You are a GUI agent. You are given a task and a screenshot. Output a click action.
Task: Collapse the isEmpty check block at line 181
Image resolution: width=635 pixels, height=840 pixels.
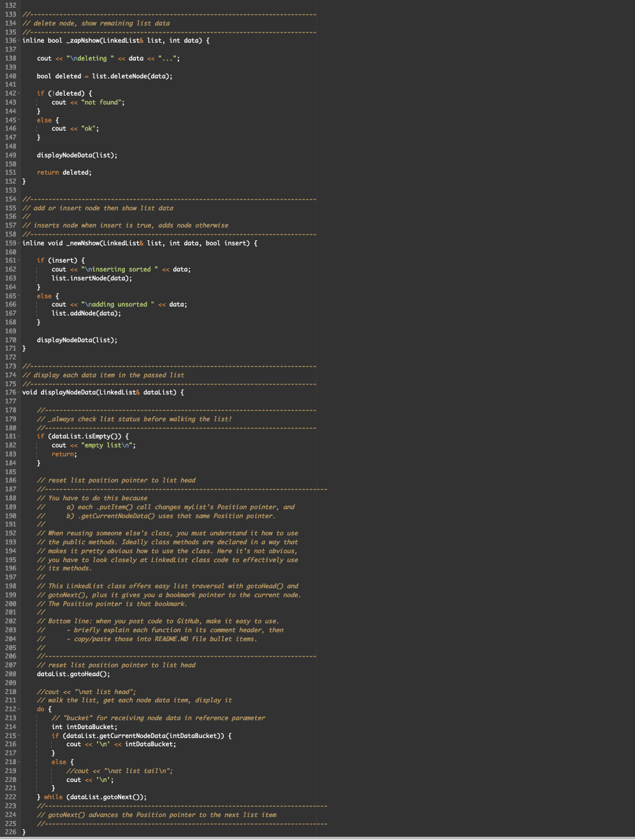click(x=19, y=437)
